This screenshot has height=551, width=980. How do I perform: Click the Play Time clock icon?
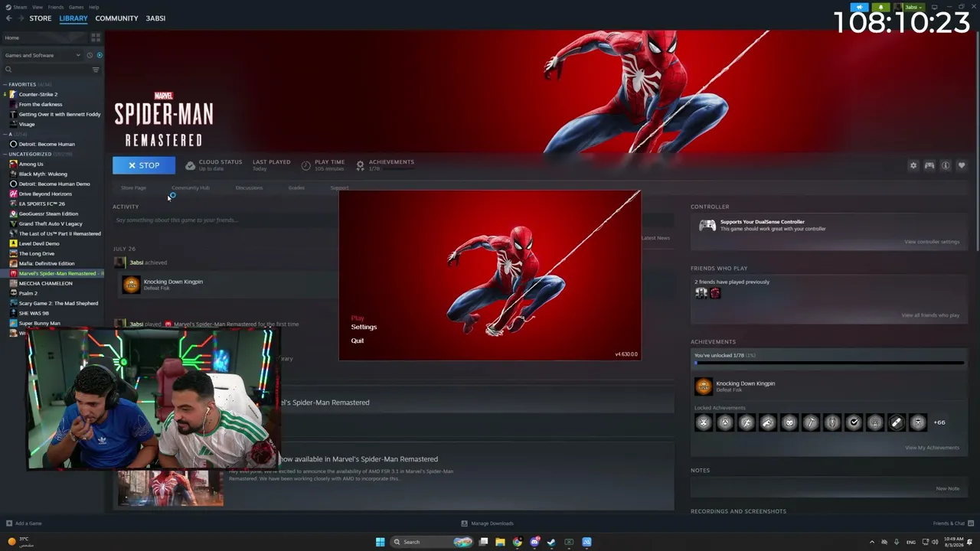pyautogui.click(x=305, y=165)
